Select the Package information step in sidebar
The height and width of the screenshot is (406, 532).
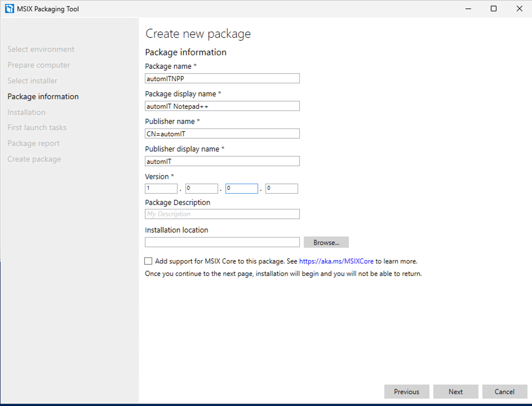(x=43, y=97)
